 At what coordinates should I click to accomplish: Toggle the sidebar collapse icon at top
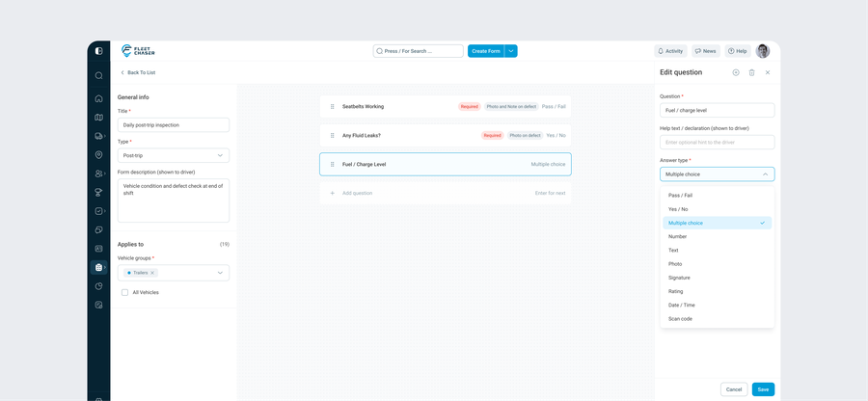click(x=98, y=51)
